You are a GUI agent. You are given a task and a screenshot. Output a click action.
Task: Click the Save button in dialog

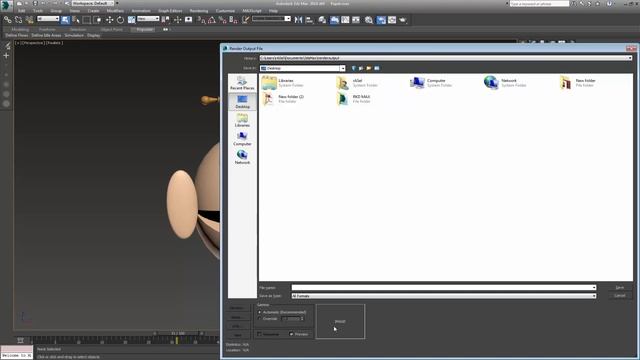(x=620, y=288)
